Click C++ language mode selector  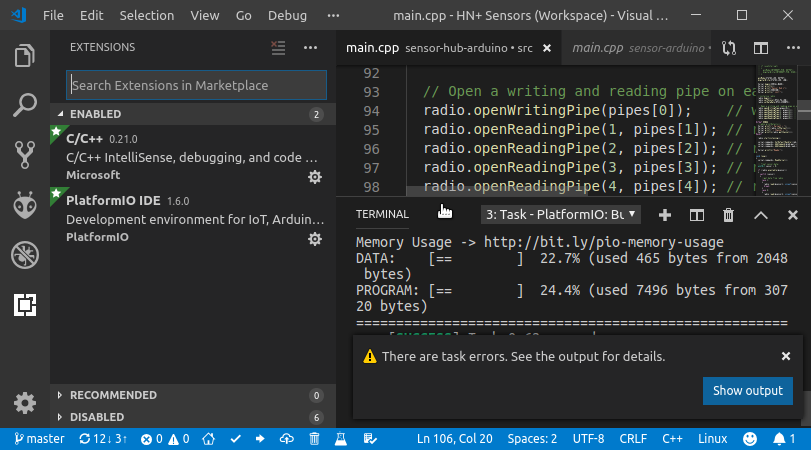(x=672, y=439)
